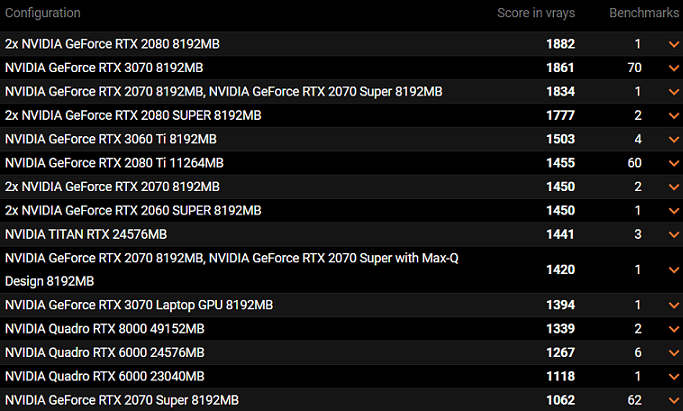Expand the RTX 2080 Ti 11264MB row chevron
This screenshot has width=683, height=411.
pyautogui.click(x=673, y=163)
